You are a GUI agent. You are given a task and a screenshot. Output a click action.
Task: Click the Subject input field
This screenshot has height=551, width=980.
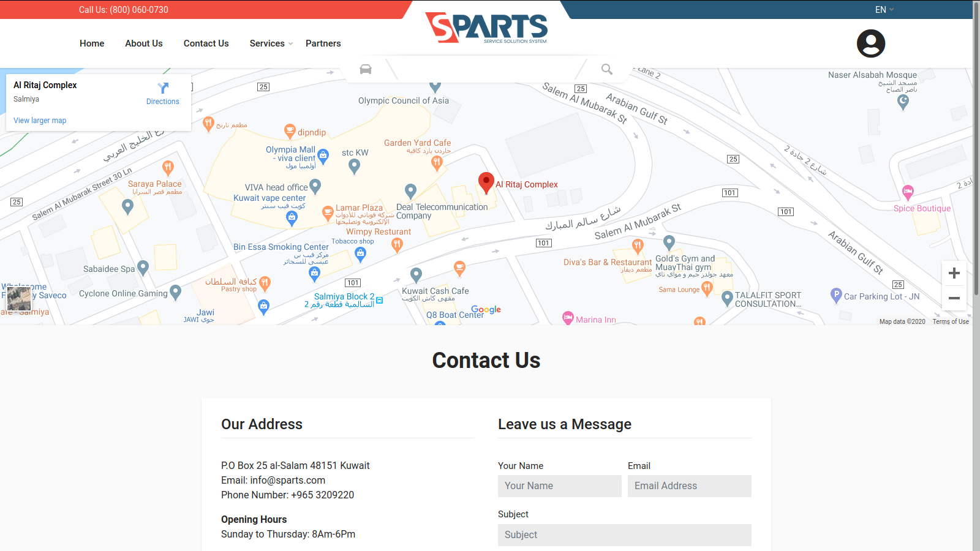(625, 535)
